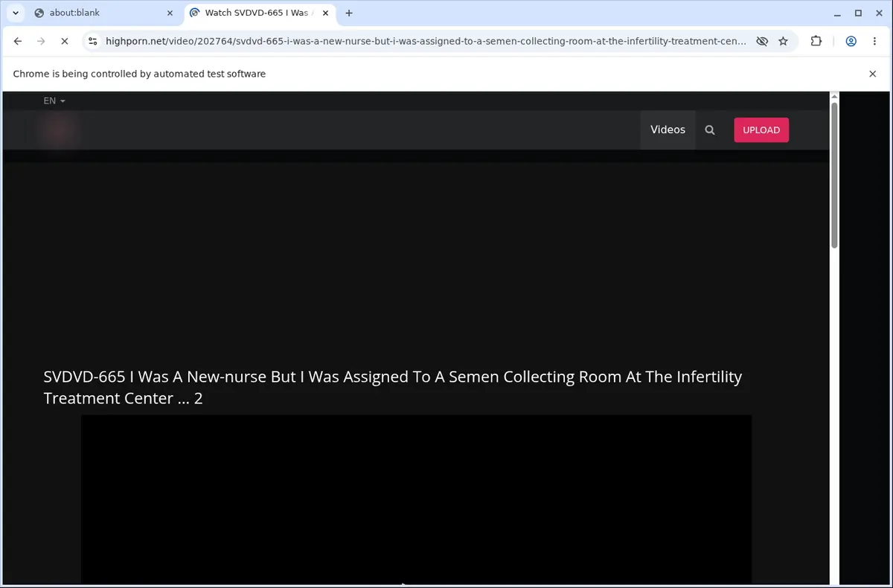The image size is (893, 588).
Task: Expand the EN language dropdown
Action: tap(54, 100)
